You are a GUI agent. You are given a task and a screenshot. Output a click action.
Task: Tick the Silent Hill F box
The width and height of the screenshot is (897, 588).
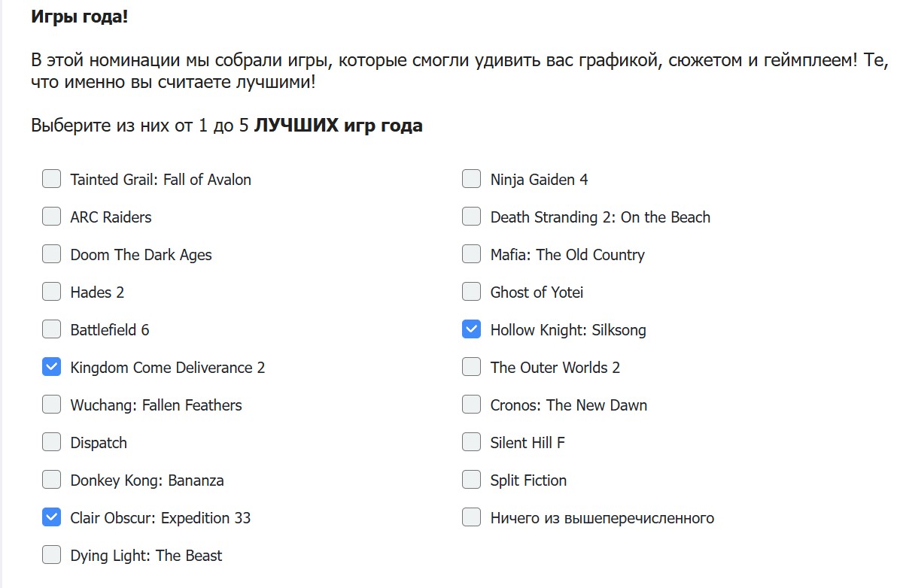(471, 442)
